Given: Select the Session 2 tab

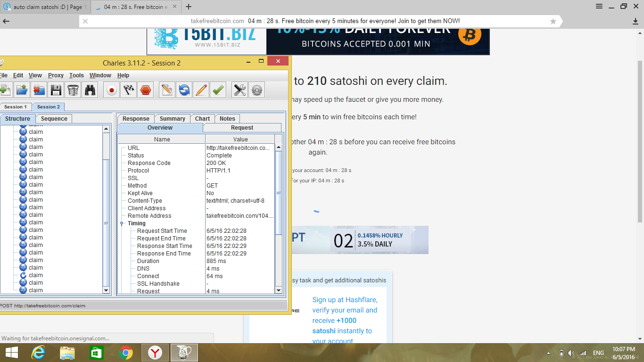Looking at the screenshot, I should click(x=49, y=107).
